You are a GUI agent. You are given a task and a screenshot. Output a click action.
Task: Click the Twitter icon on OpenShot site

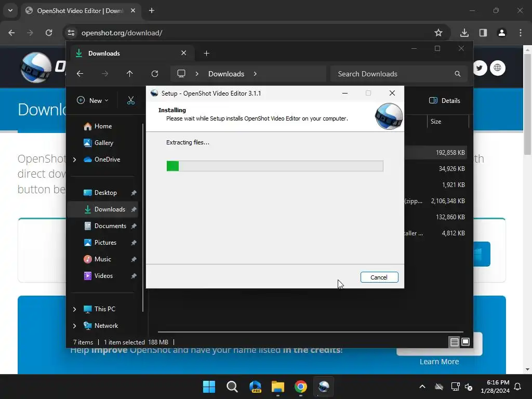coord(480,68)
